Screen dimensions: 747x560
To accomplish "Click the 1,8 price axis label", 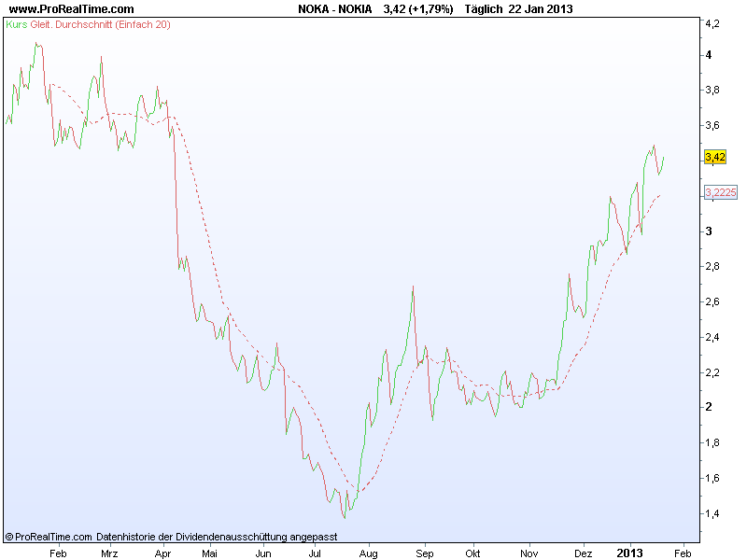I will [712, 442].
